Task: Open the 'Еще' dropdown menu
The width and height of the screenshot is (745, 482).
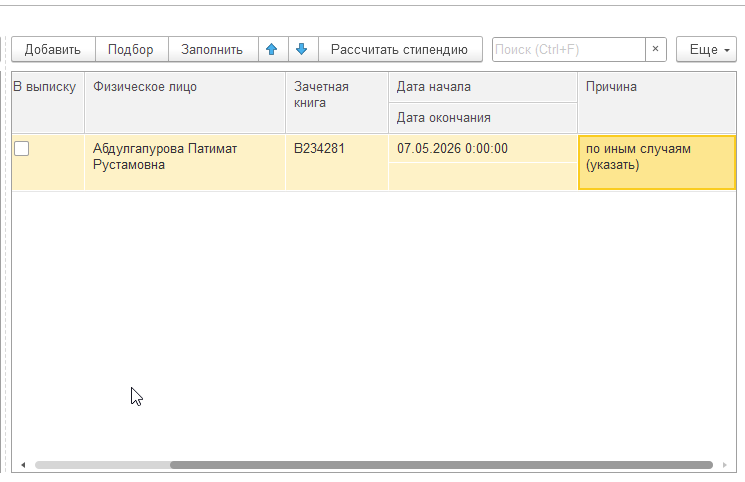Action: pyautogui.click(x=707, y=49)
